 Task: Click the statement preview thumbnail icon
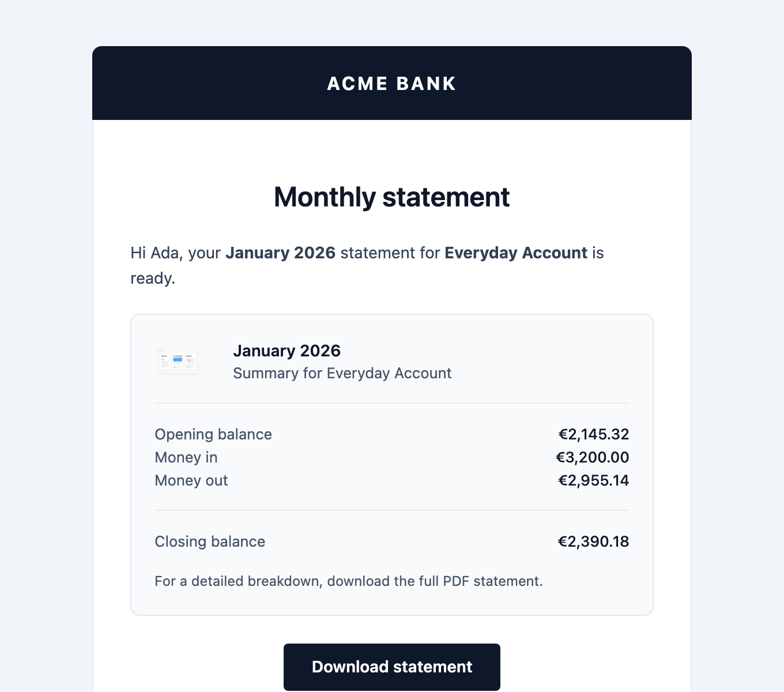[x=177, y=360]
